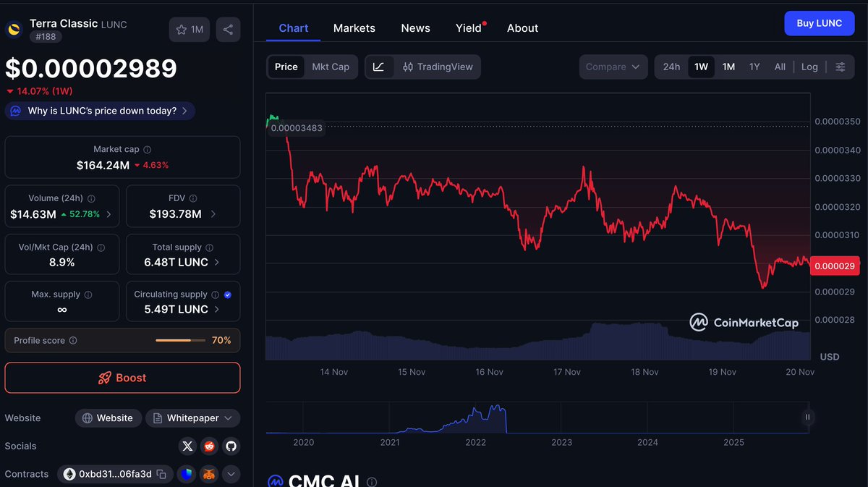Open the Website link button
Screen dimensions: 868x487
108,418
